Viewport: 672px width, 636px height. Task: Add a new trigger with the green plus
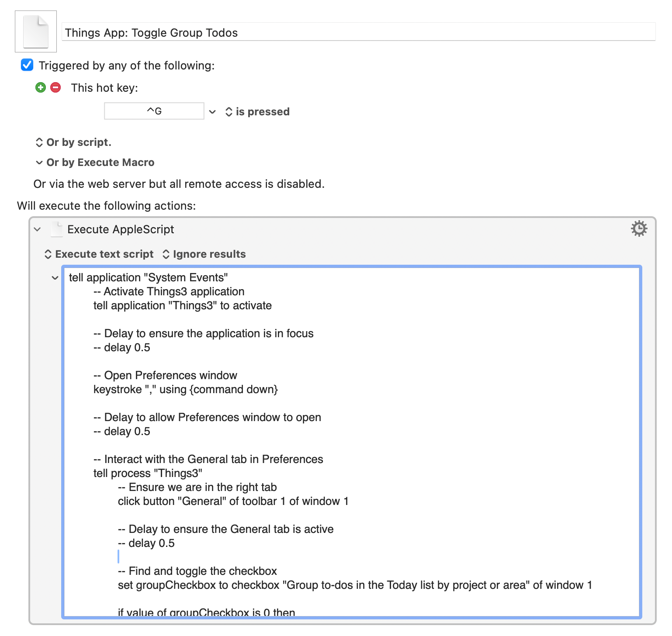(41, 87)
